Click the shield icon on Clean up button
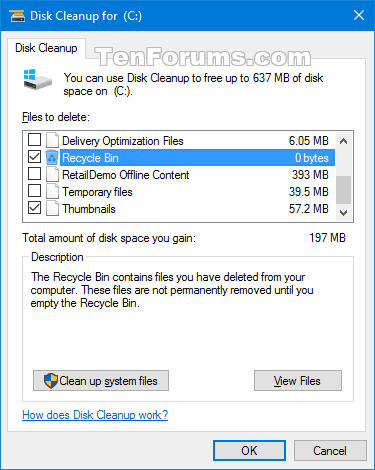 click(x=51, y=381)
